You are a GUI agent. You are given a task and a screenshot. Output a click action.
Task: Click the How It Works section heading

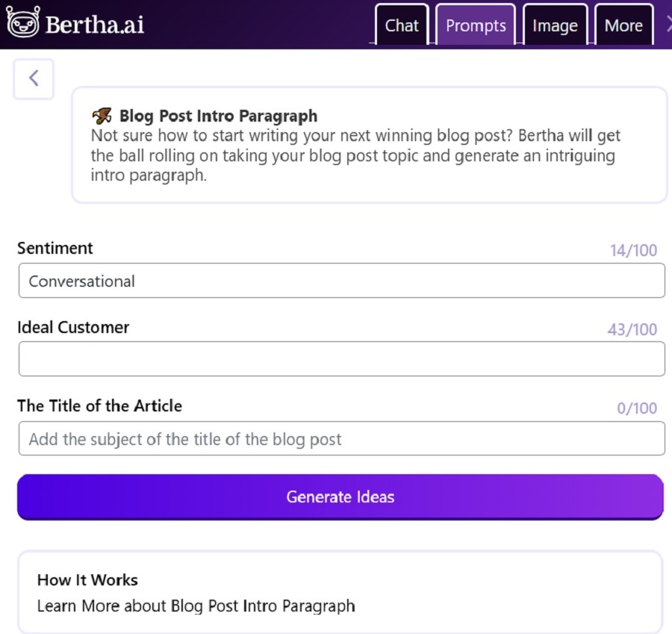(x=87, y=579)
